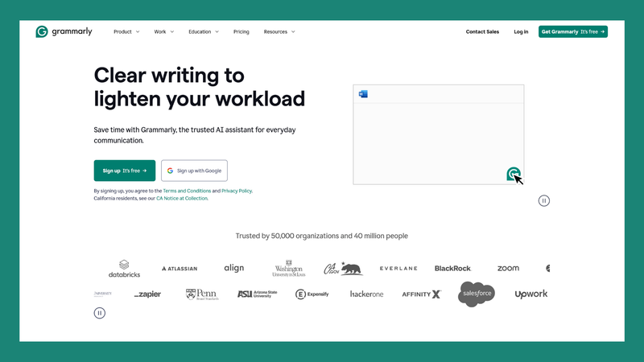Click the Databricks logo
Viewport: 644px width, 362px height.
click(x=124, y=269)
